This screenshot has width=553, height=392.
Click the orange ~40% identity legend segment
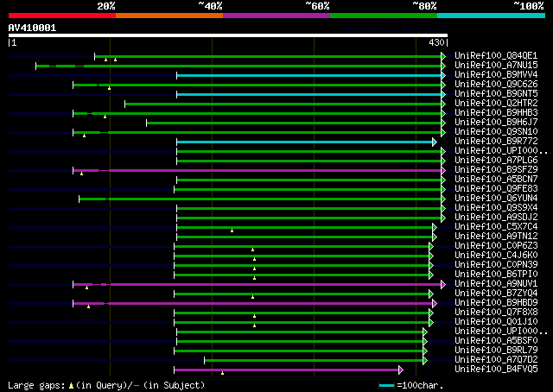point(169,16)
